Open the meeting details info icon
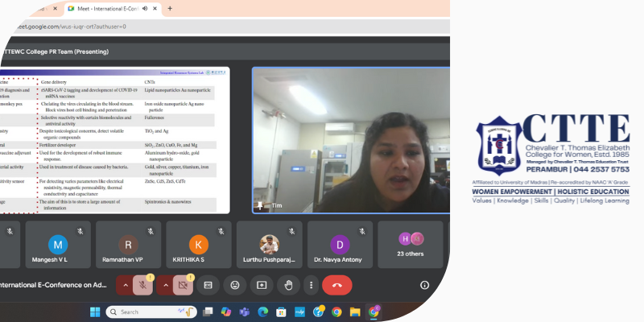 pos(425,285)
